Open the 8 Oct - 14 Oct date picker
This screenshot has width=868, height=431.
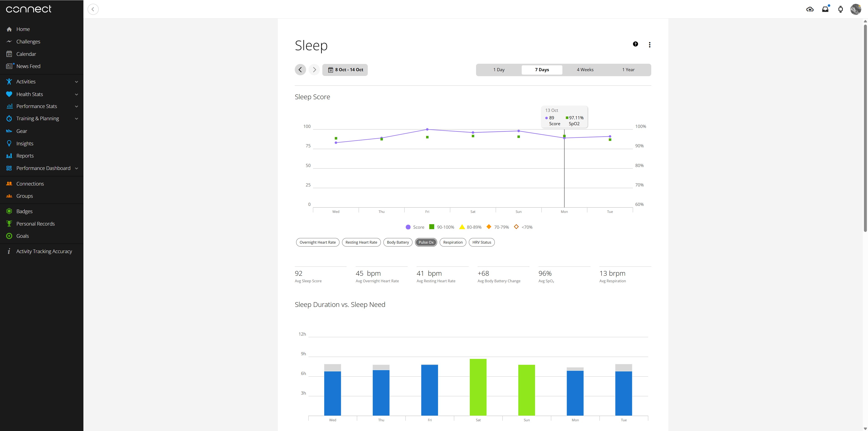coord(345,70)
